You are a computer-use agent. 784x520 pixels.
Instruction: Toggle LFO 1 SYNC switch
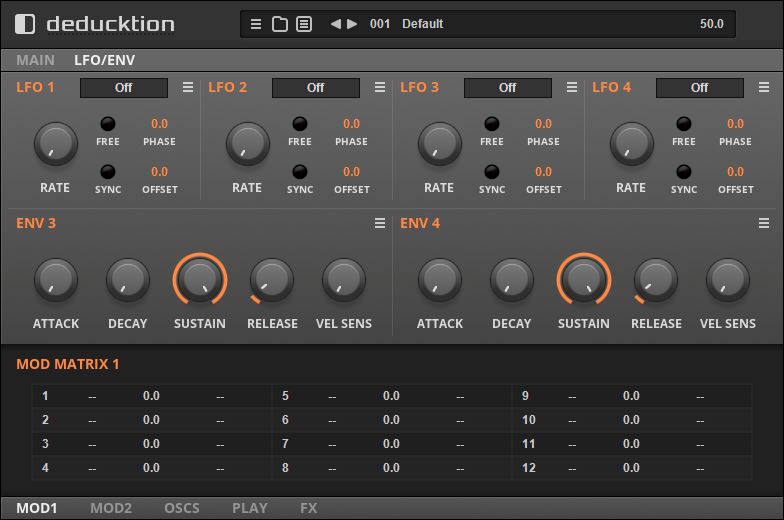(x=108, y=172)
